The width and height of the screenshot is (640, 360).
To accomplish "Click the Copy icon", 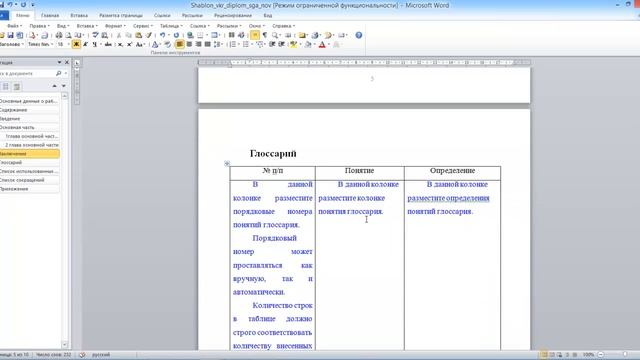I will [x=129, y=35].
